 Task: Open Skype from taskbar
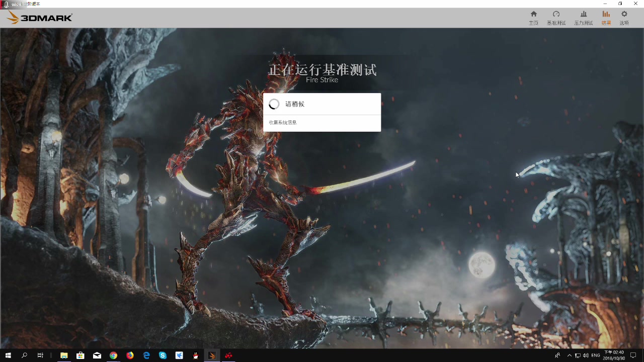[163, 355]
